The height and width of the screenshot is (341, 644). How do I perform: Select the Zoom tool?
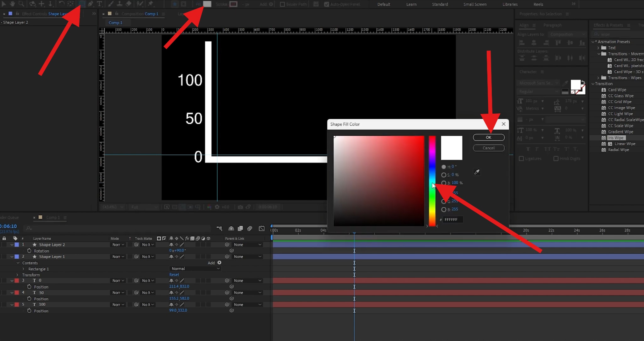pyautogui.click(x=21, y=4)
